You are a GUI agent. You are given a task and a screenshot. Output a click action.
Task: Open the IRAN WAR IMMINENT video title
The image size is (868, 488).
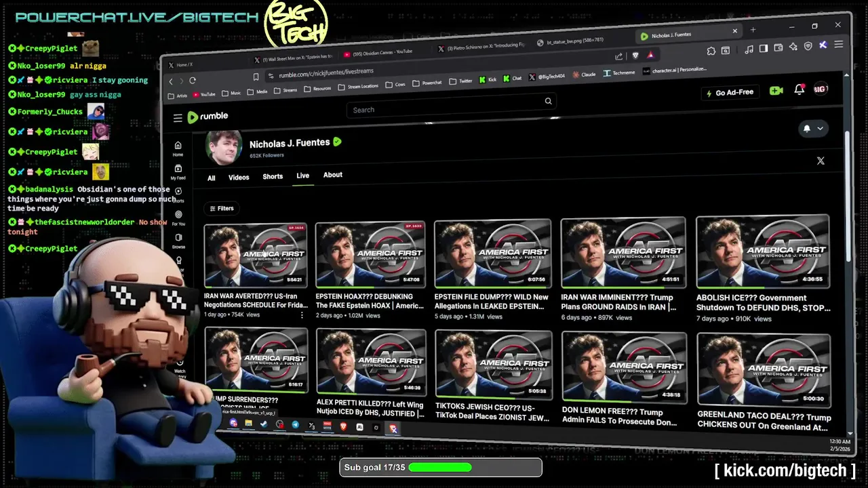pos(618,302)
